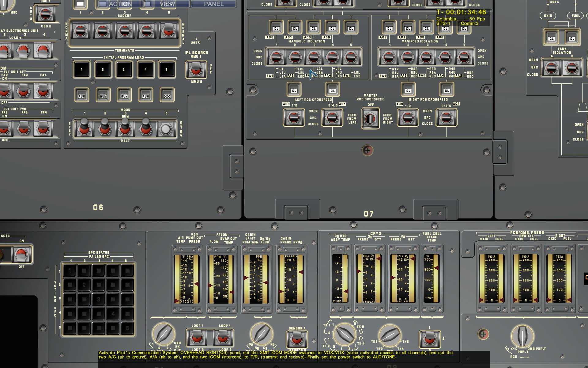Open the VIEW menu
The height and width of the screenshot is (368, 588).
point(167,4)
